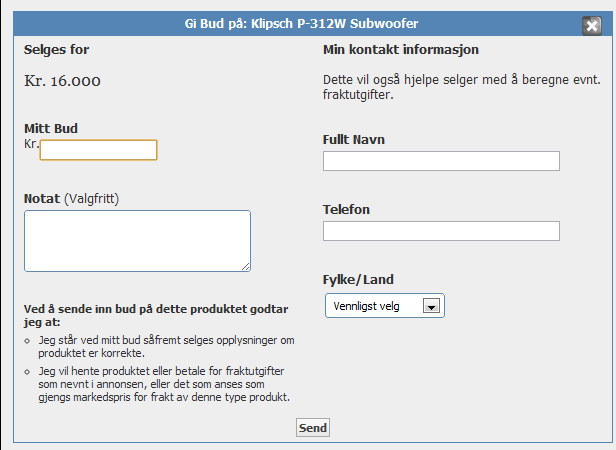
Task: Focus the Notat text area
Action: pyautogui.click(x=137, y=240)
